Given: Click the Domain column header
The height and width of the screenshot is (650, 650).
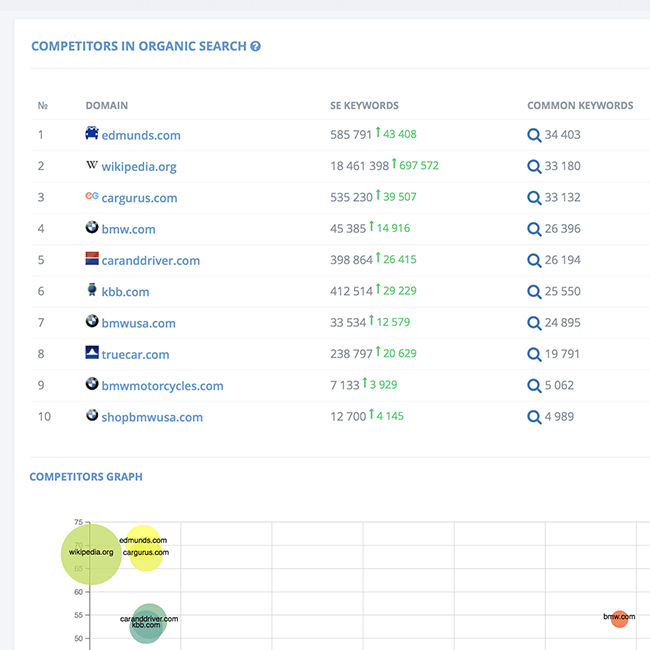Looking at the screenshot, I should (x=106, y=105).
